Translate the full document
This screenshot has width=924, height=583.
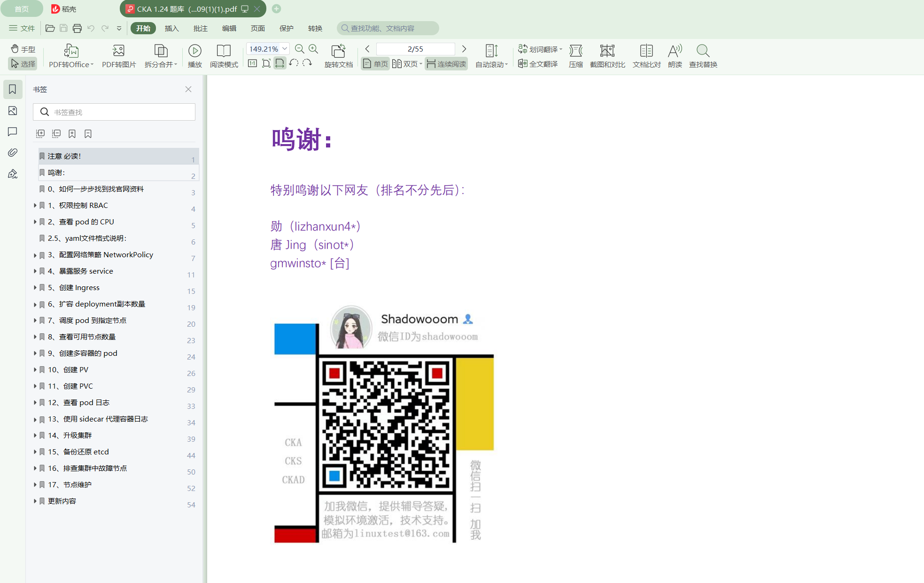click(x=538, y=64)
